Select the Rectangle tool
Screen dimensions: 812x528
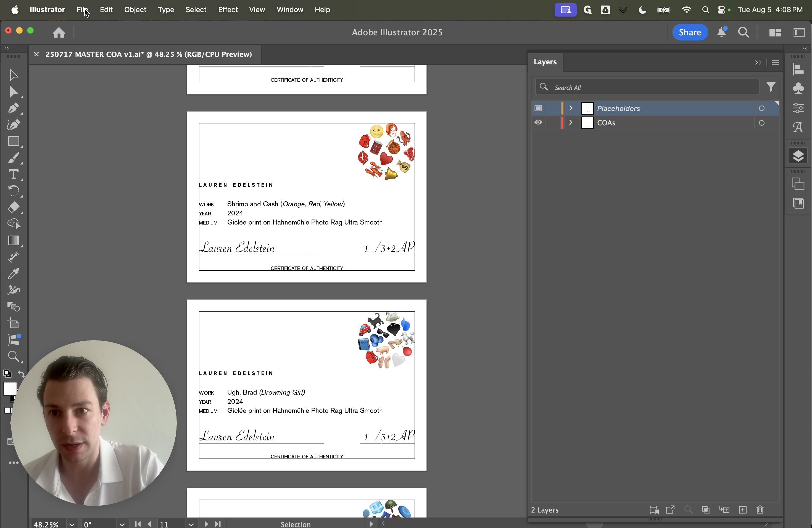pyautogui.click(x=14, y=141)
